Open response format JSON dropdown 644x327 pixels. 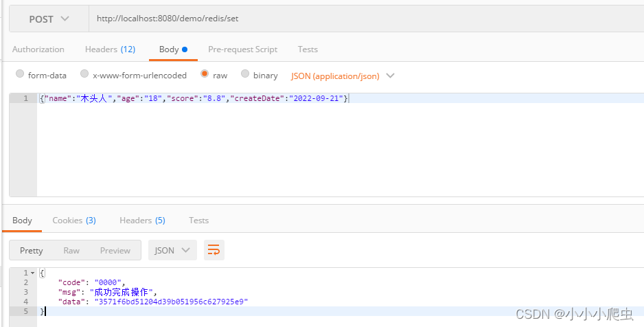(172, 250)
